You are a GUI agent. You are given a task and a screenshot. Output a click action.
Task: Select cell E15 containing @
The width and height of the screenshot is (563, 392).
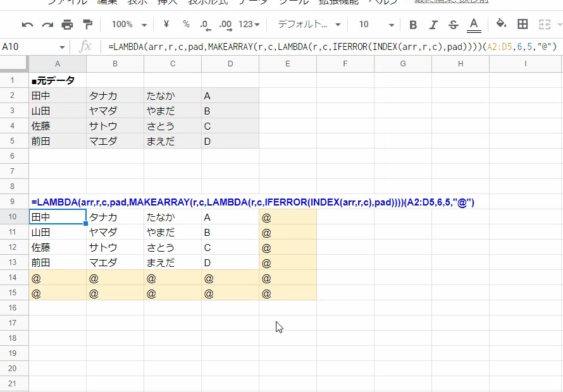[288, 293]
